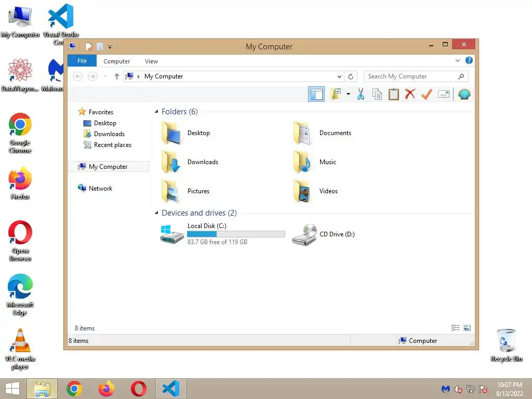
Task: Open the address bar history dropdown
Action: (339, 77)
